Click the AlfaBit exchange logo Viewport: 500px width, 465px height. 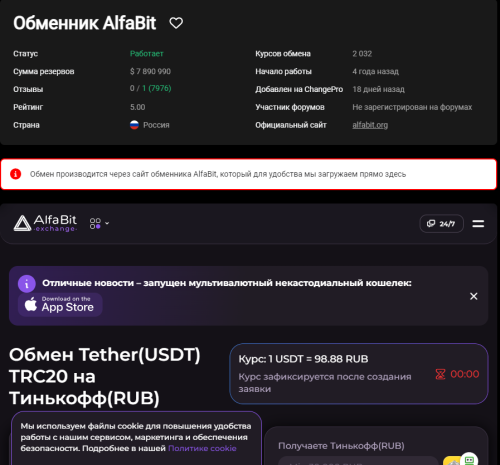pyautogui.click(x=45, y=223)
